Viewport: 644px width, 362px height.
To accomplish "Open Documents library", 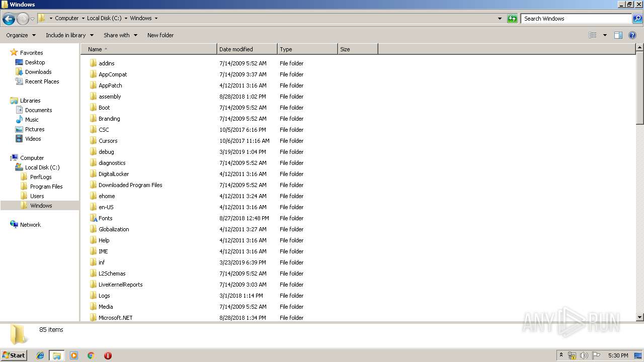I will click(x=38, y=110).
